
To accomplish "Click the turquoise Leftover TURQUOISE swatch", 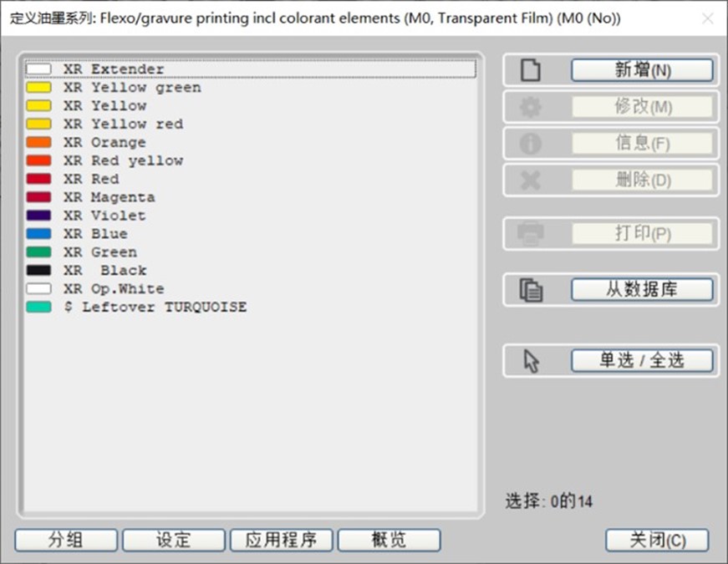I will (x=38, y=307).
